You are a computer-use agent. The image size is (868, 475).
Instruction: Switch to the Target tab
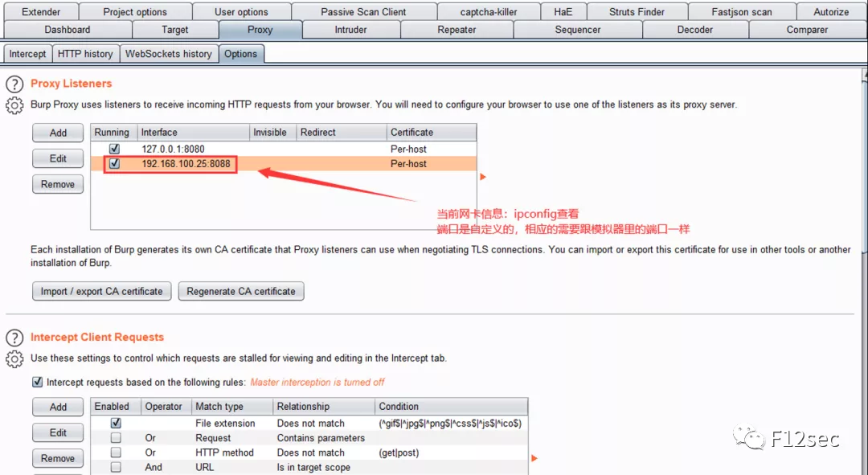click(x=175, y=30)
